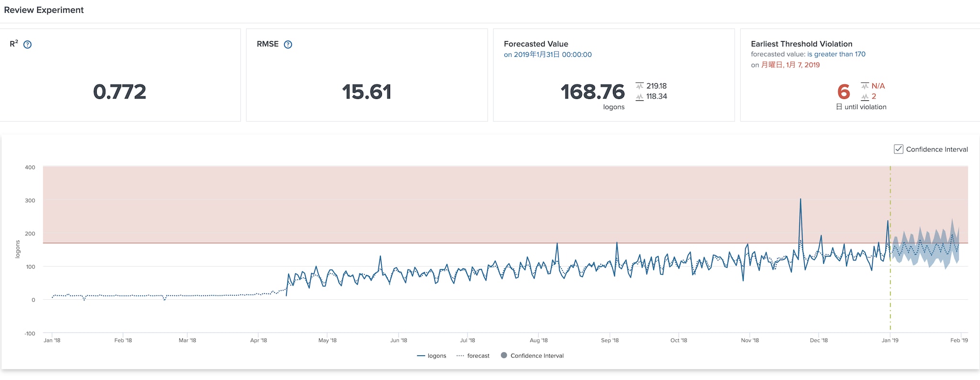Viewport: 980px width, 380px height.
Task: Click the vertical logons y-axis title
Action: [x=18, y=249]
